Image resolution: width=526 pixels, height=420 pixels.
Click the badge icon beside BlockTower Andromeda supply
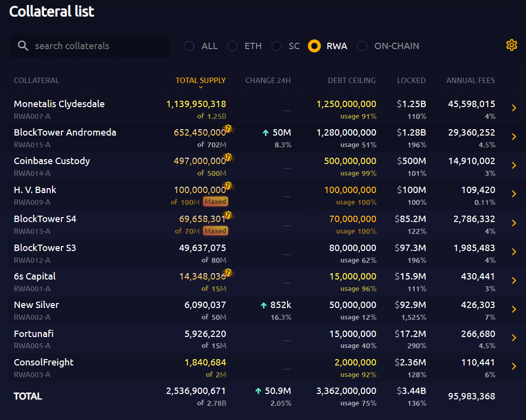point(228,130)
